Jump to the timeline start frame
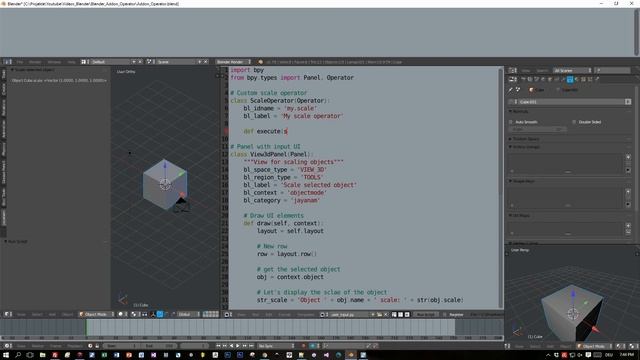Screen dimensions: 640x360 click(218, 346)
